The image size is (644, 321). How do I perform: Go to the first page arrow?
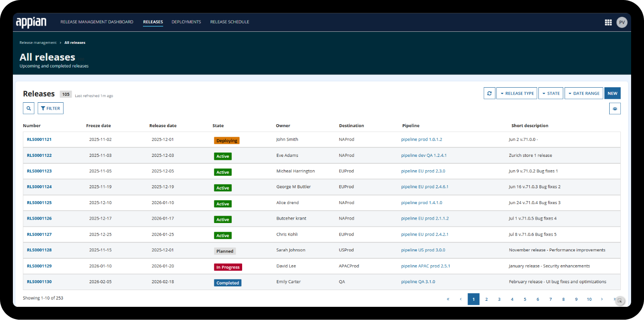point(448,299)
